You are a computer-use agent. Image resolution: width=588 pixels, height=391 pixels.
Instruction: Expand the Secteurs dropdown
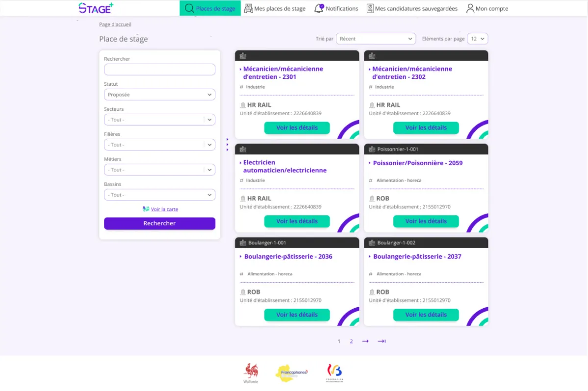159,120
